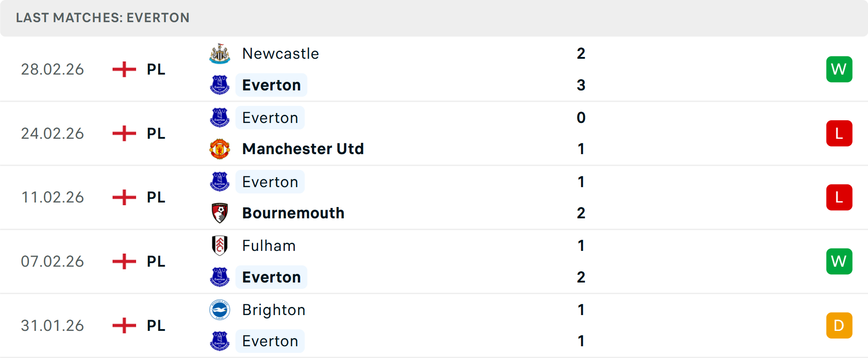868x358 pixels.
Task: Select the red L badge for the Manchester Utd match
Action: click(x=839, y=133)
